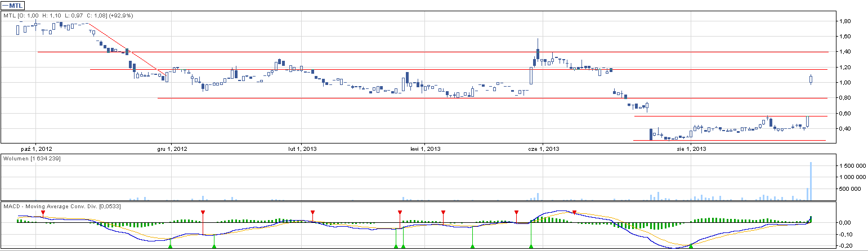Click the 1,20 price axis label
The image size is (868, 251).
click(x=844, y=68)
